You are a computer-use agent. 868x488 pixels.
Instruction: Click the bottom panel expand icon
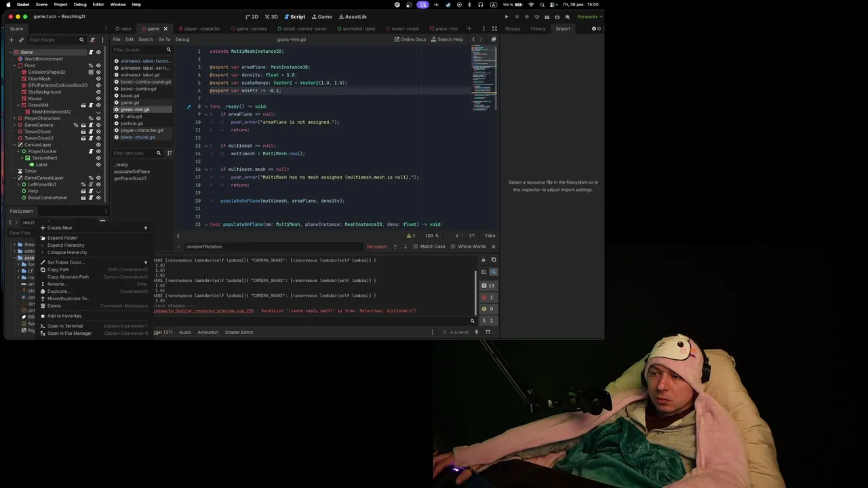point(488,332)
